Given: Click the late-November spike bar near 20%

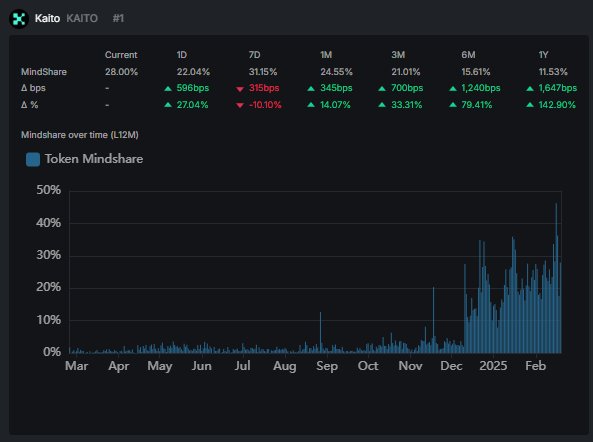Looking at the screenshot, I should tap(433, 320).
